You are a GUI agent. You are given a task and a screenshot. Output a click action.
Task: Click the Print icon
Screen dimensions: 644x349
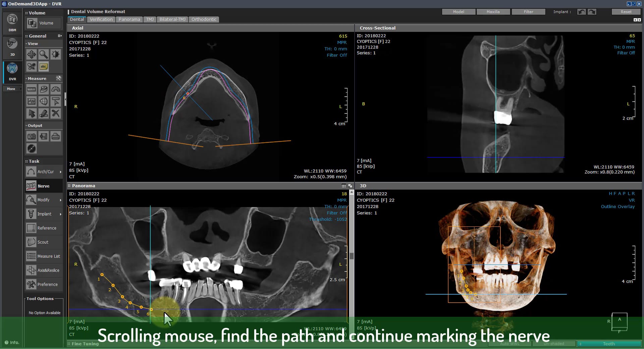tap(56, 136)
